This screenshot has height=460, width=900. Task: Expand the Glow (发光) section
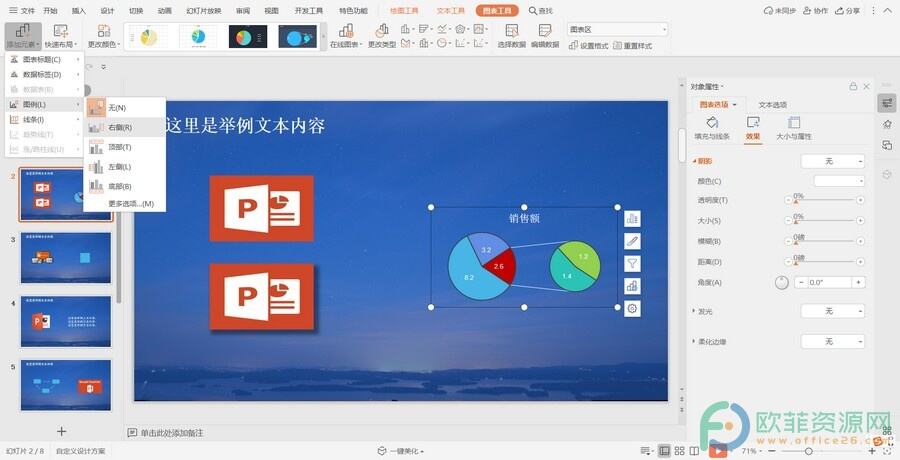694,311
